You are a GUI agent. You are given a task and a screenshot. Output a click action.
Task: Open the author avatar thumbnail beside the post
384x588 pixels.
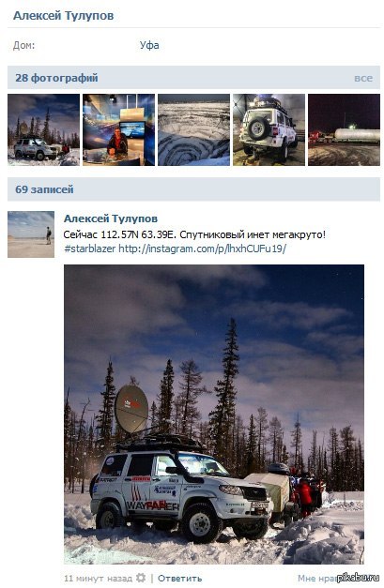click(x=31, y=234)
